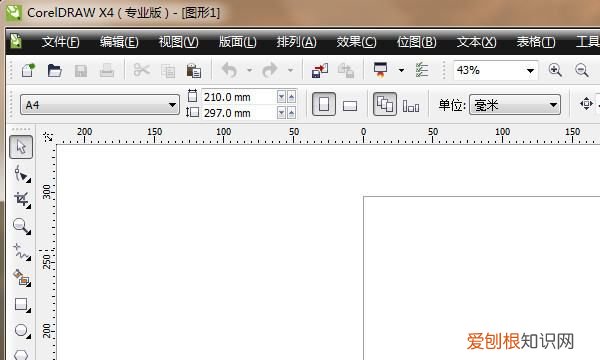Screen dimensions: 600x360
Task: Open the 效果(C) menu
Action: click(x=356, y=42)
